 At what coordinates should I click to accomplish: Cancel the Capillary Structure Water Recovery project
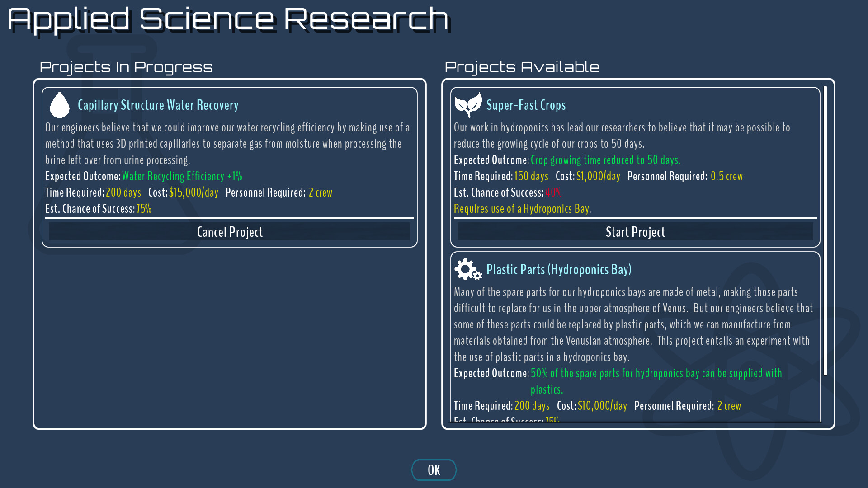(230, 232)
